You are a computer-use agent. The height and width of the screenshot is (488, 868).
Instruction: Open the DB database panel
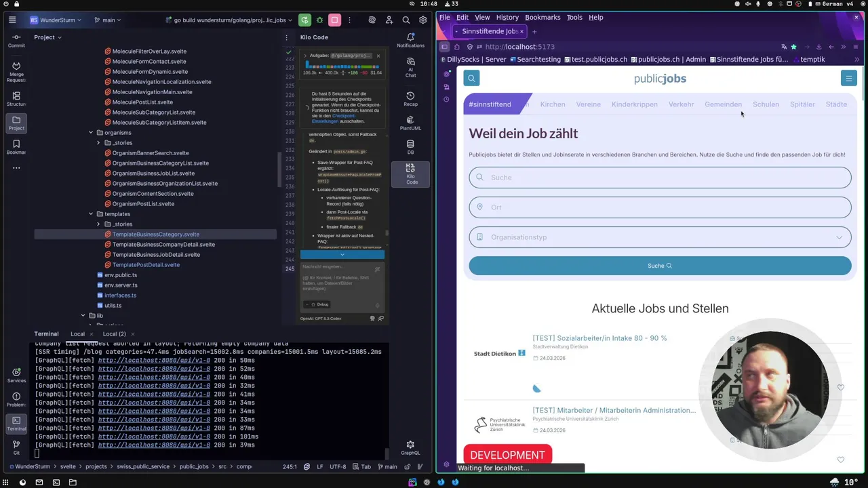[410, 147]
